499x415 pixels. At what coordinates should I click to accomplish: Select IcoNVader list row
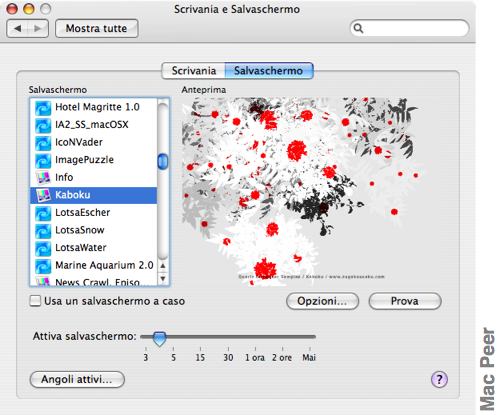pyautogui.click(x=93, y=142)
